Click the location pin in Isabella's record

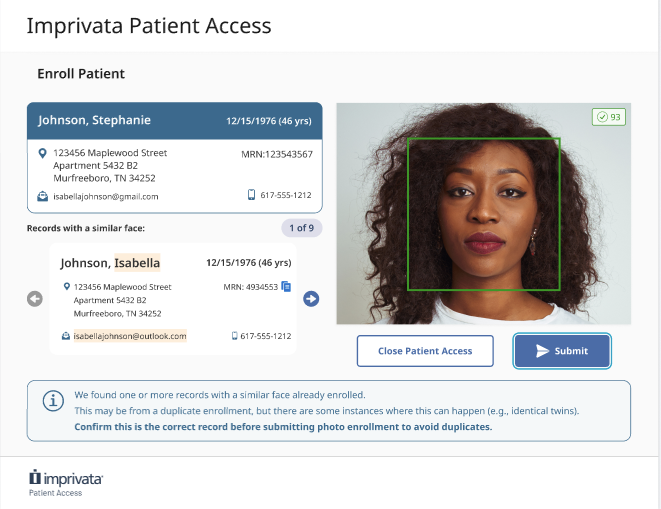(x=66, y=286)
